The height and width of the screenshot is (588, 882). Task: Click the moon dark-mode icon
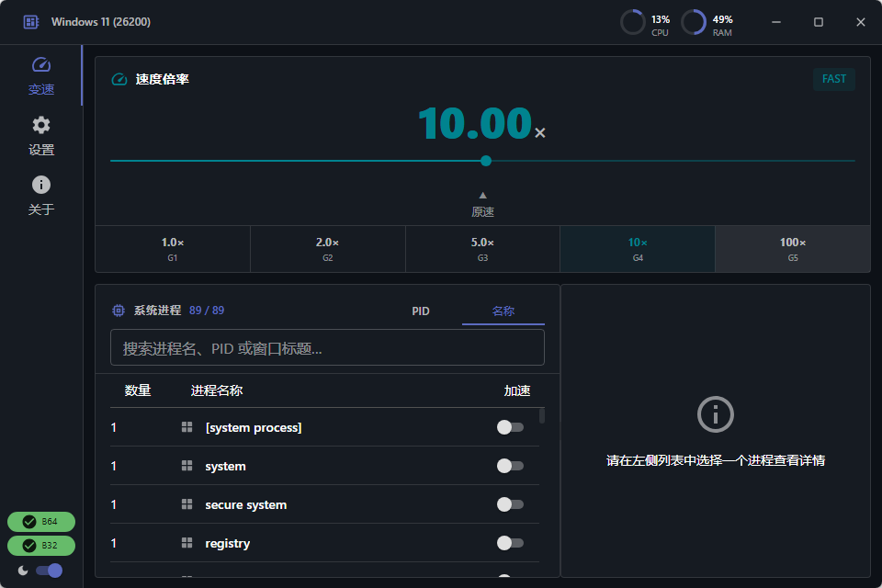pyautogui.click(x=23, y=571)
